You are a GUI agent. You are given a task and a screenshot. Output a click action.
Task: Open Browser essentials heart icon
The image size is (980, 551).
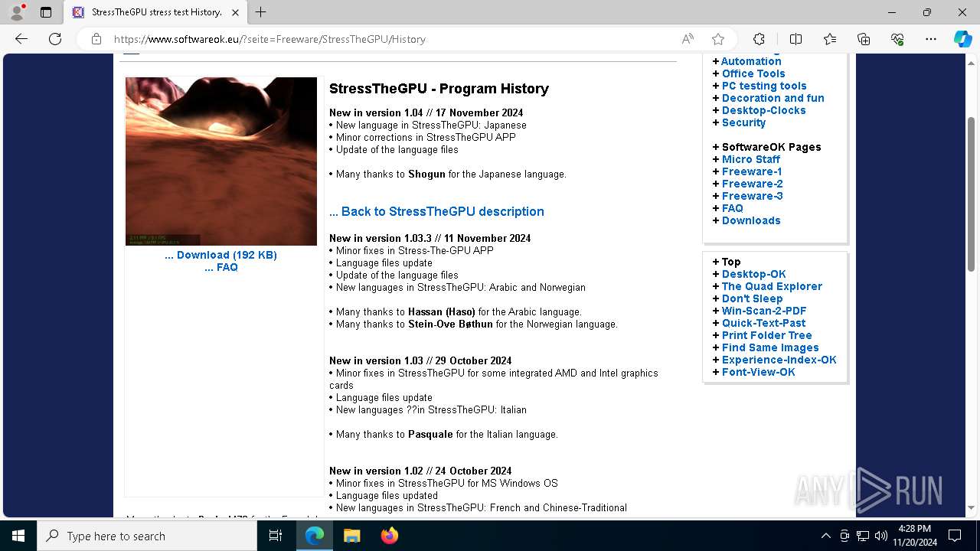(x=897, y=39)
